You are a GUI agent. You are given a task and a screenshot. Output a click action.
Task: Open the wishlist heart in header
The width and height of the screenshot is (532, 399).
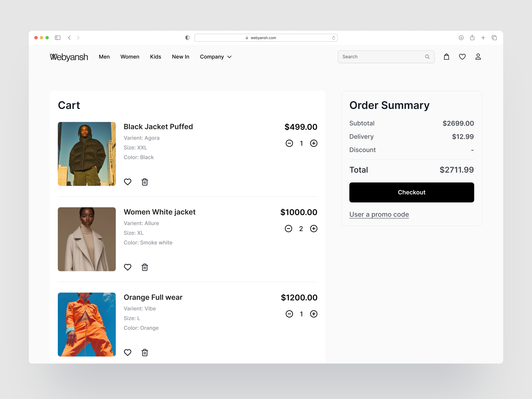462,57
